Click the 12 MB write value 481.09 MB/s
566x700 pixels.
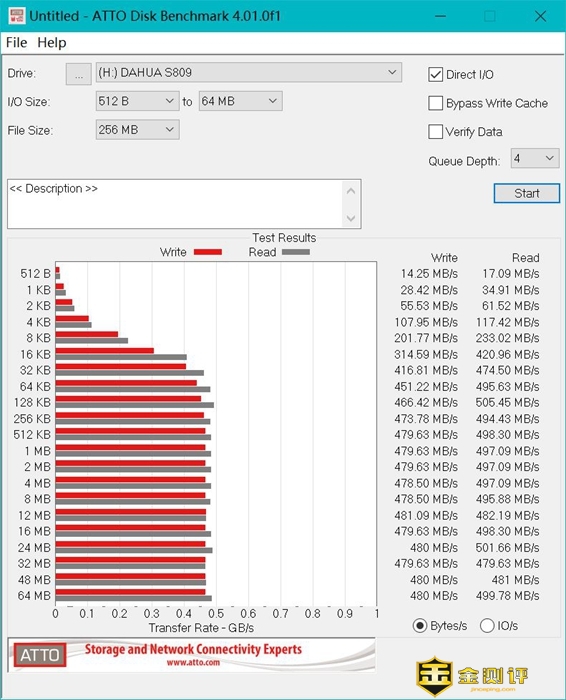(426, 516)
